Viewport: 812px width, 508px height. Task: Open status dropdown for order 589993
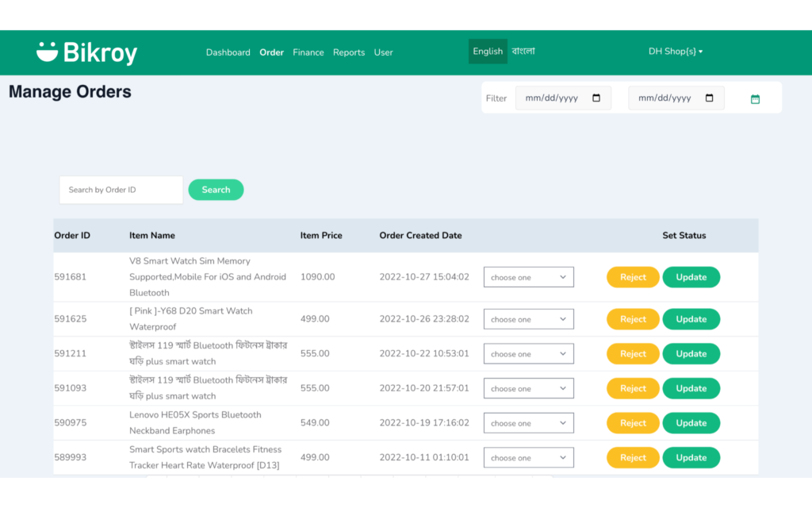pyautogui.click(x=529, y=458)
